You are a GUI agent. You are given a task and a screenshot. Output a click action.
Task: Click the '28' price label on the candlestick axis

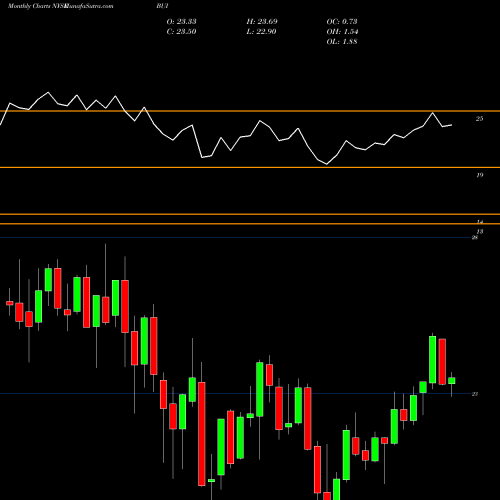pos(475,237)
